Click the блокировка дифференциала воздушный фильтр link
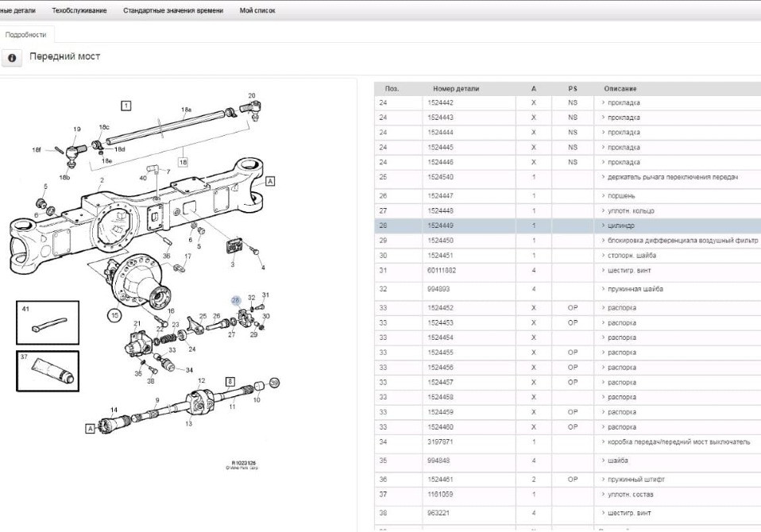Screen dimensions: 761x532 pyautogui.click(x=685, y=241)
